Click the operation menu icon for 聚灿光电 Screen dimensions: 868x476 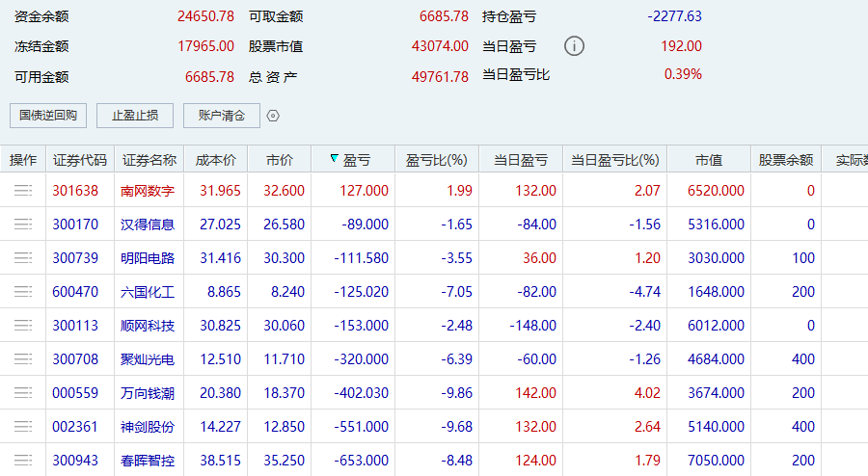[23, 359]
